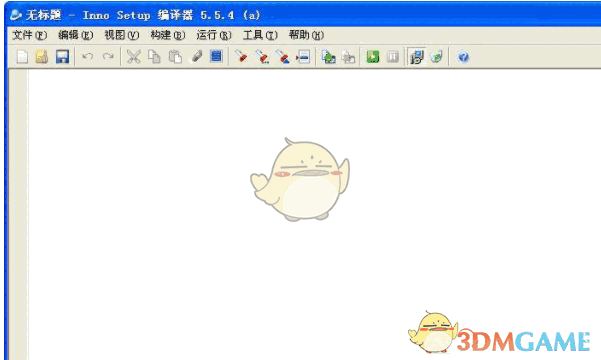The width and height of the screenshot is (601, 360).
Task: Open the 构建(B) menu
Action: click(167, 35)
